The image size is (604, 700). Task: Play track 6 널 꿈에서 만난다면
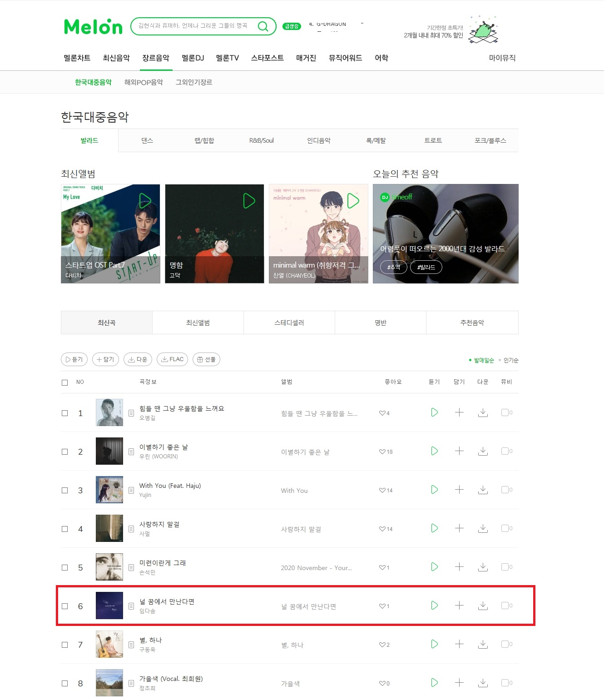click(435, 606)
